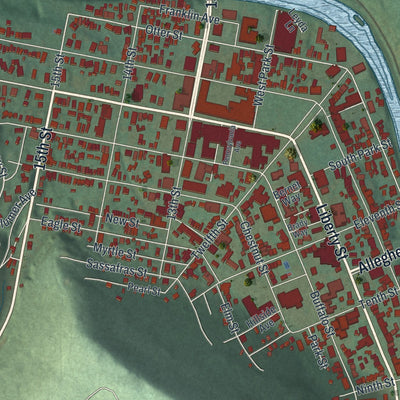
Task: Click the "Sassafras St" street label
Action: coord(117,268)
